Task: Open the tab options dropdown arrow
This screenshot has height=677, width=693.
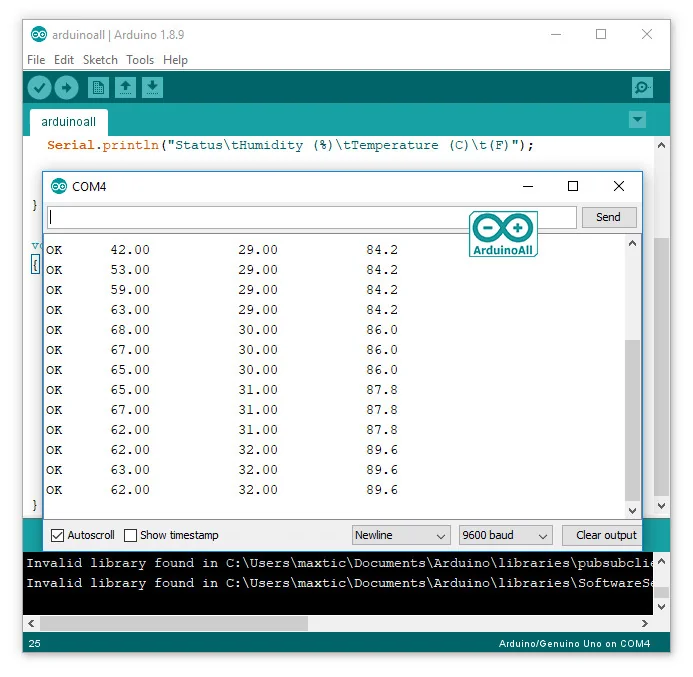Action: point(637,119)
